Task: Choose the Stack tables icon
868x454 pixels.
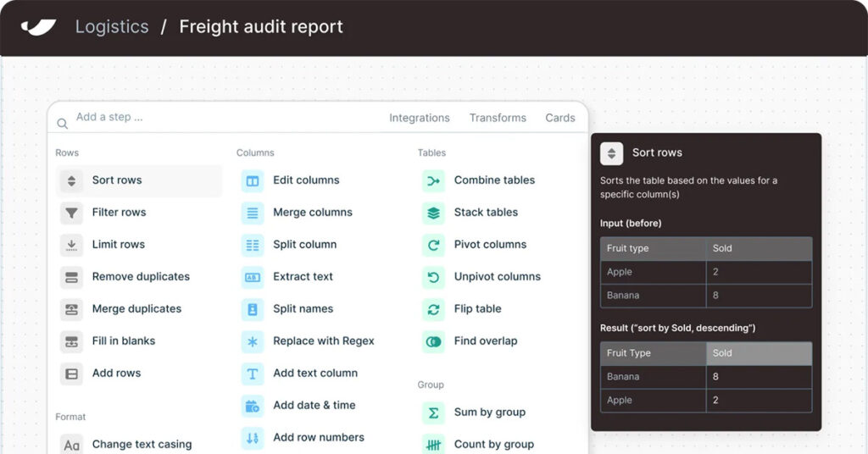Action: pyautogui.click(x=433, y=213)
